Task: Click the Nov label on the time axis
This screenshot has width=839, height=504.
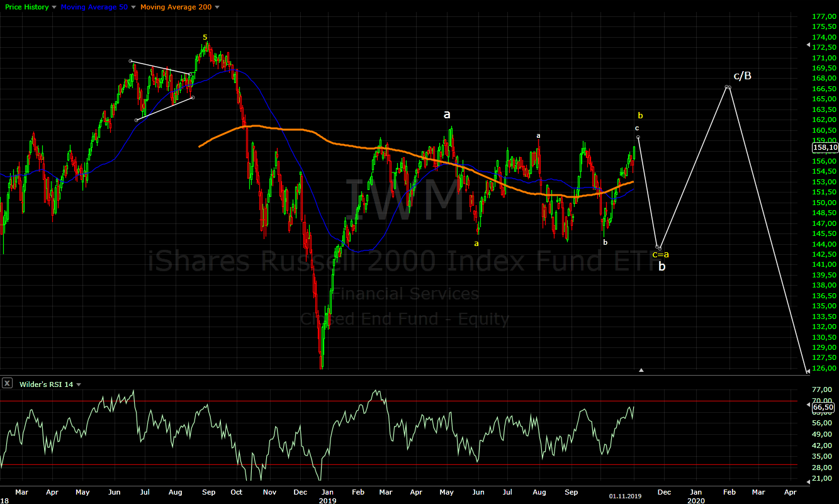Action: point(269,491)
